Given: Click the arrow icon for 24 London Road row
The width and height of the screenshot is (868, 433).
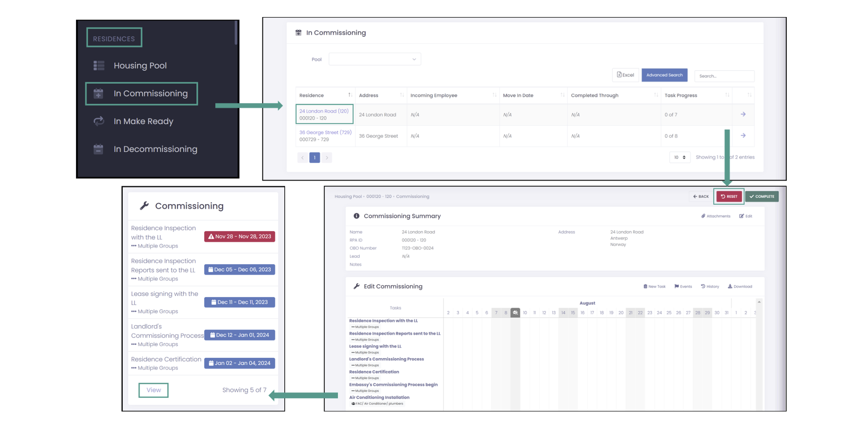Looking at the screenshot, I should [743, 114].
